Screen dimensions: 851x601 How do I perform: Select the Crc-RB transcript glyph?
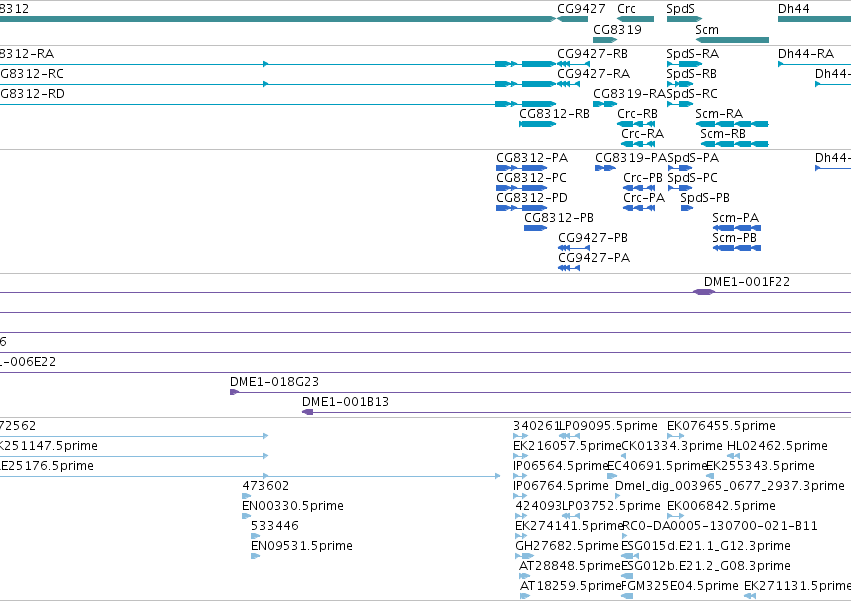[x=636, y=124]
